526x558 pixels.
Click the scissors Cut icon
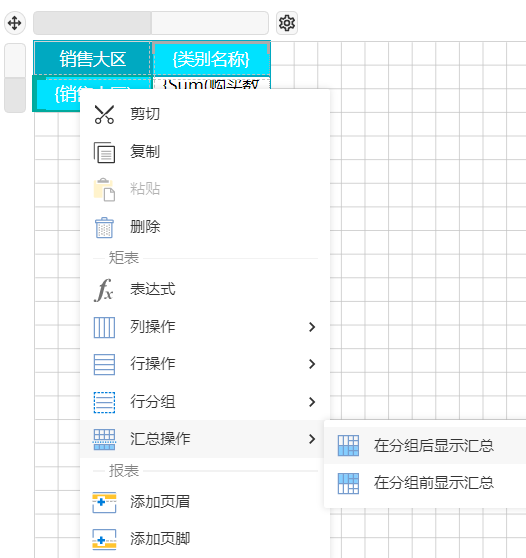click(104, 114)
